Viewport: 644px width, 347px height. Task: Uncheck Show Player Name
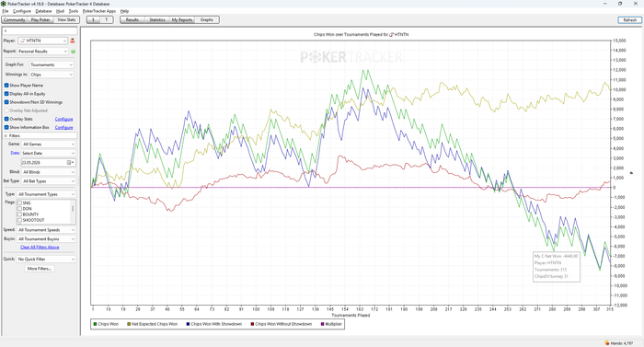[6, 85]
